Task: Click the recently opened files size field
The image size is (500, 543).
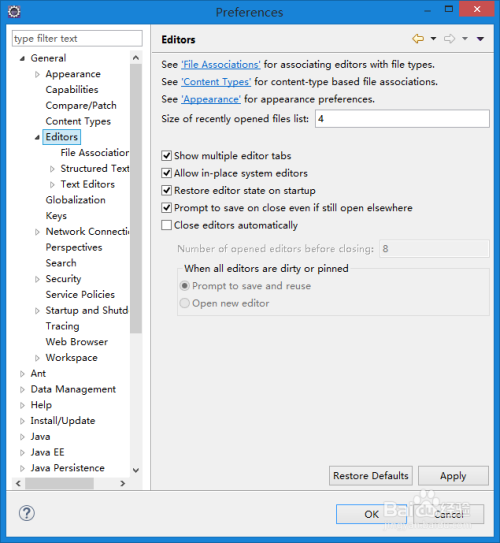Action: [402, 119]
